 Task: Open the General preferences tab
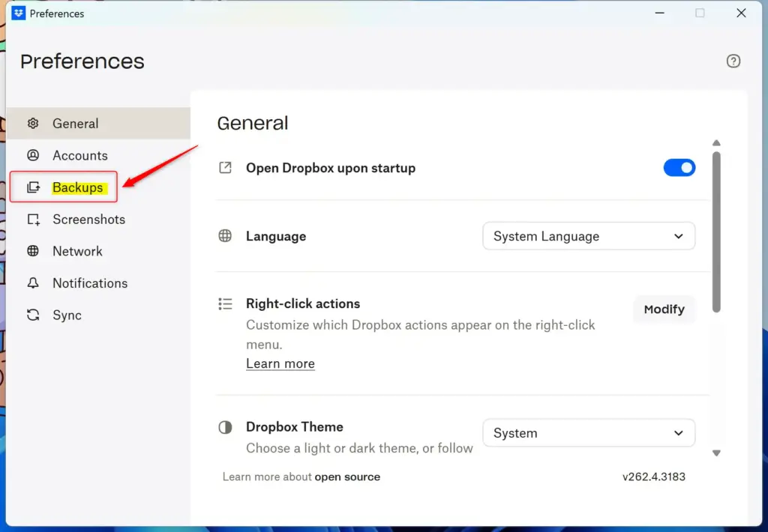98,124
